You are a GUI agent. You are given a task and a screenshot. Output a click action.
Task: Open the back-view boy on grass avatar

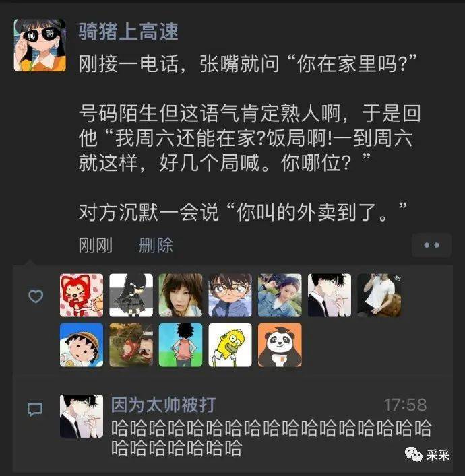(x=181, y=345)
